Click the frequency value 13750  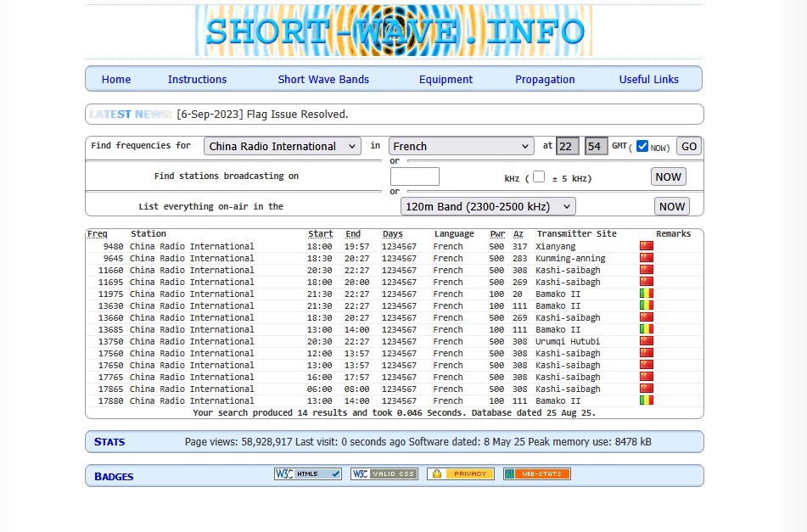pyautogui.click(x=110, y=341)
